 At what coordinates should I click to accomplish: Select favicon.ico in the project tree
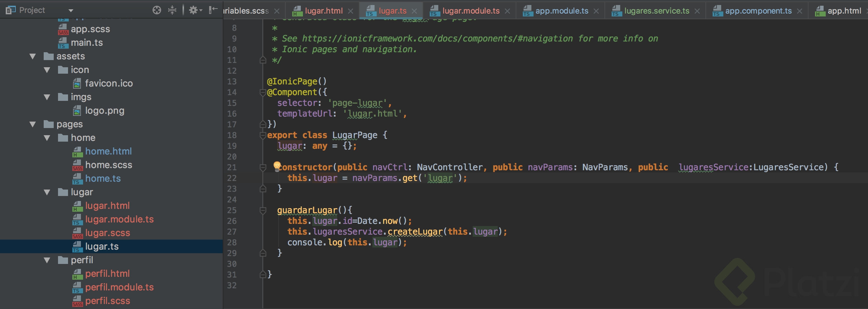(109, 83)
